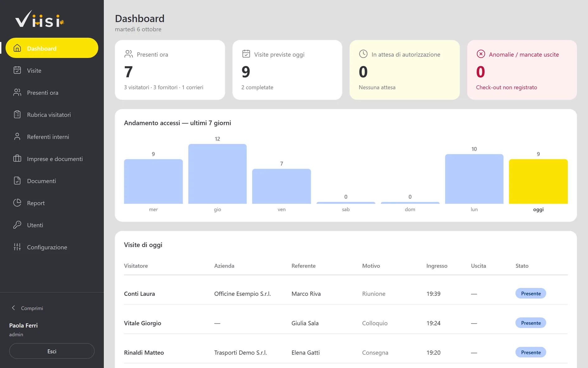Viewport: 588px width, 368px height.
Task: Open Rubrica visitatori page
Action: [52, 115]
